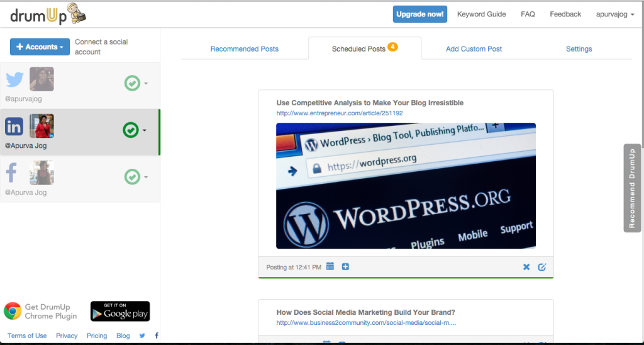Open the calendar icon next to Posting at 12:41 PM
Viewport: 644px width, 345px height.
330,266
